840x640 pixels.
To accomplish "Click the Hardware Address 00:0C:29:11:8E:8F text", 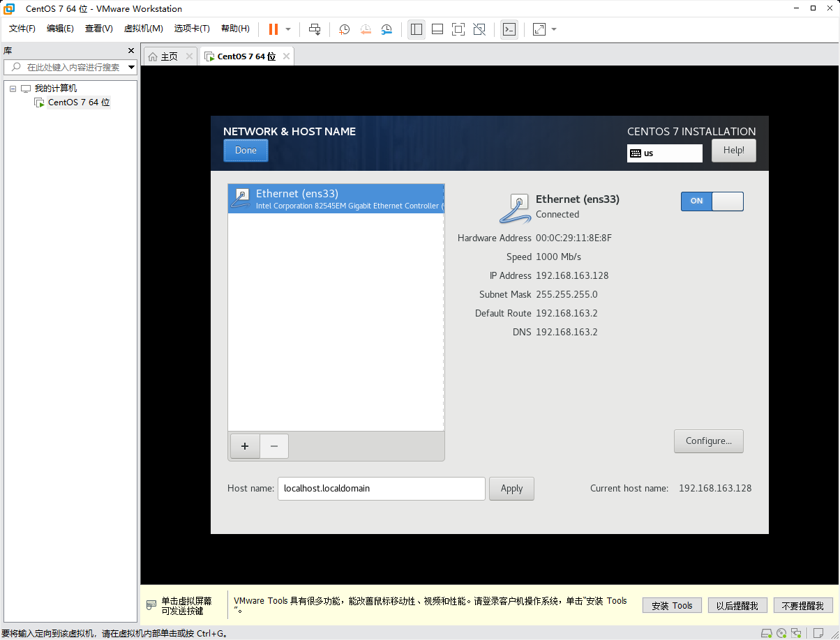I will tap(573, 238).
